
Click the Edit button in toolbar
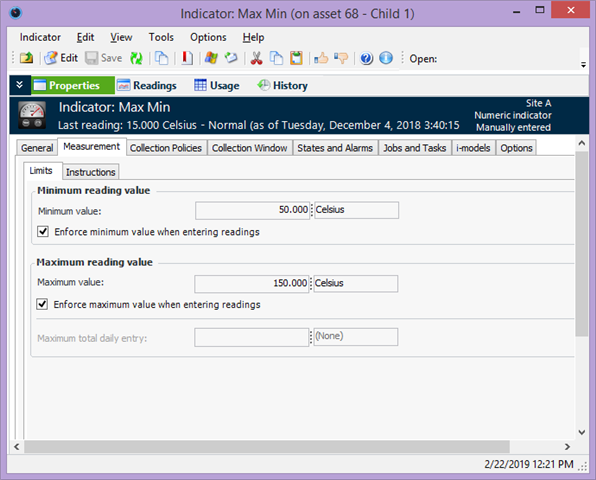pos(61,58)
